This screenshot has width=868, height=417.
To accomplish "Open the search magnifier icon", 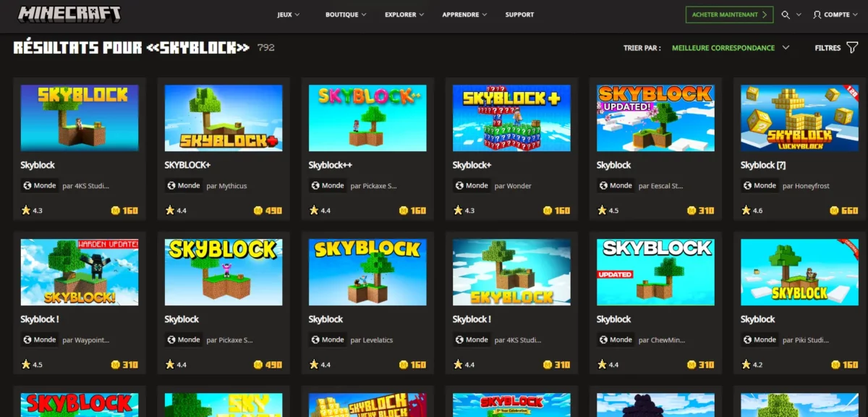I will pyautogui.click(x=786, y=14).
